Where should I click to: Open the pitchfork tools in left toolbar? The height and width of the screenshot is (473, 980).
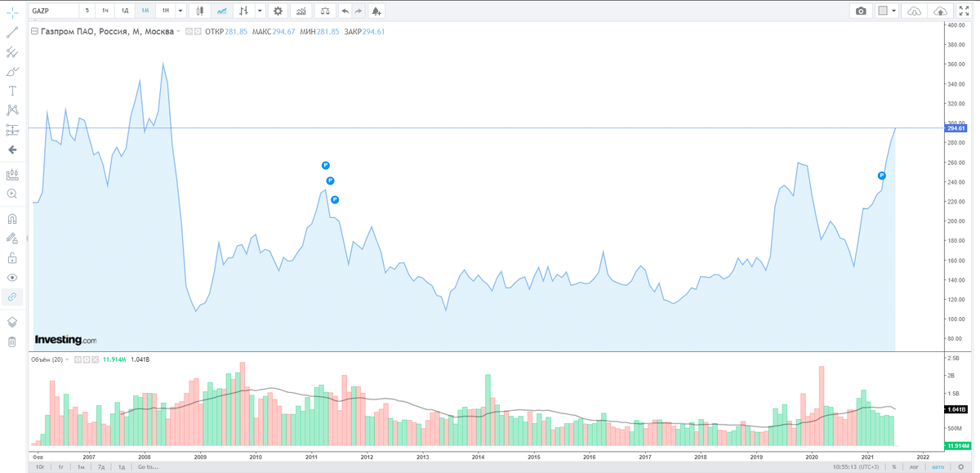pos(12,52)
